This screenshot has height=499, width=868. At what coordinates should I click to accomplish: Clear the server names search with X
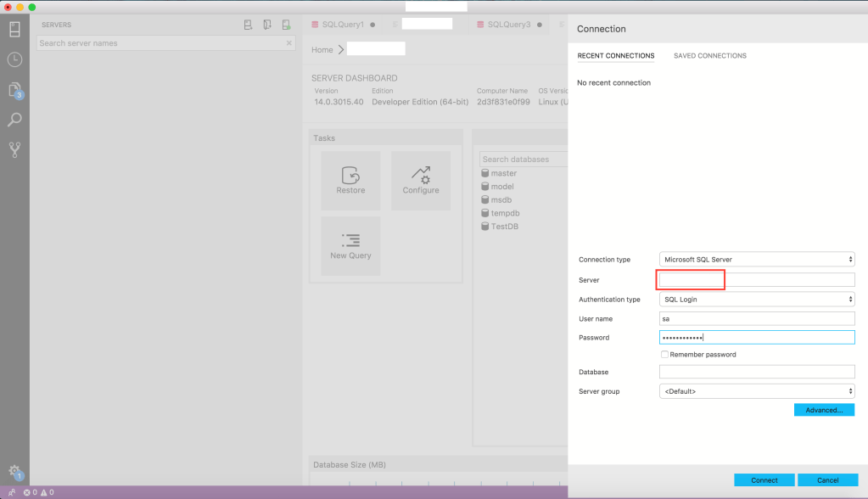pos(288,43)
